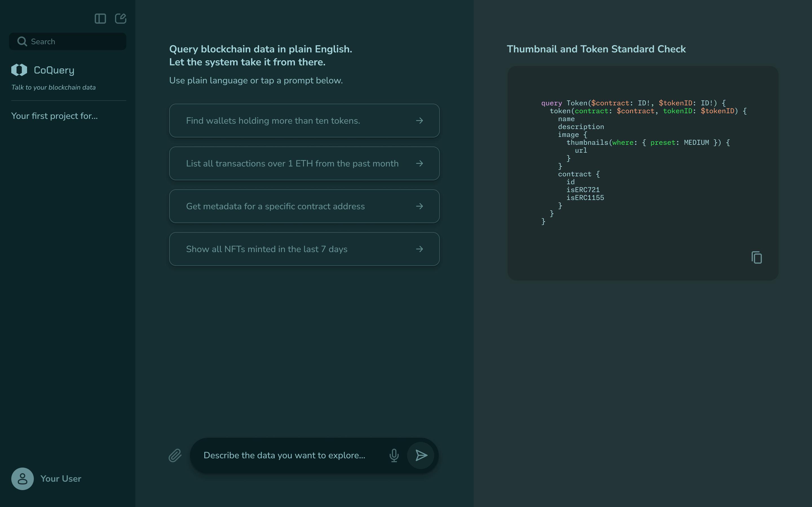
Task: Select 'List all transactions over 1 ETH' prompt
Action: 292,164
